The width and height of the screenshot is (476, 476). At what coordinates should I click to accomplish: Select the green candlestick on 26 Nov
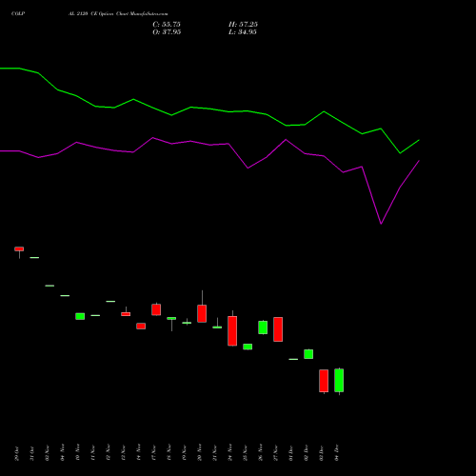[x=263, y=327]
